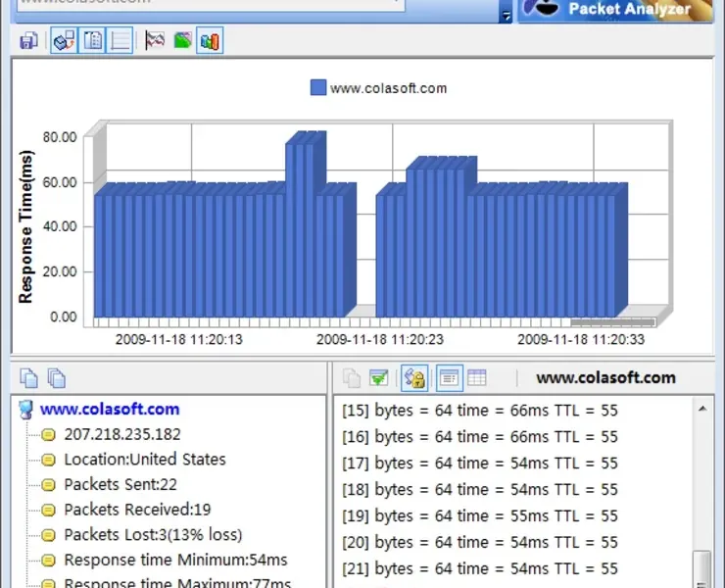Select ping result row [21] 54ms
Viewport: 725px width, 588px height.
479,568
